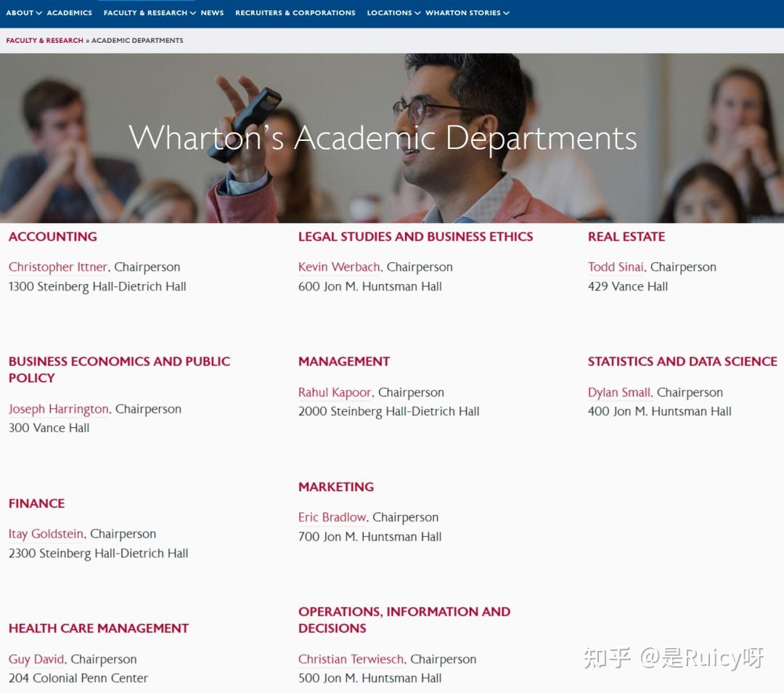Click the address 204 Colonial Penn Center
The height and width of the screenshot is (693, 784).
pos(78,678)
